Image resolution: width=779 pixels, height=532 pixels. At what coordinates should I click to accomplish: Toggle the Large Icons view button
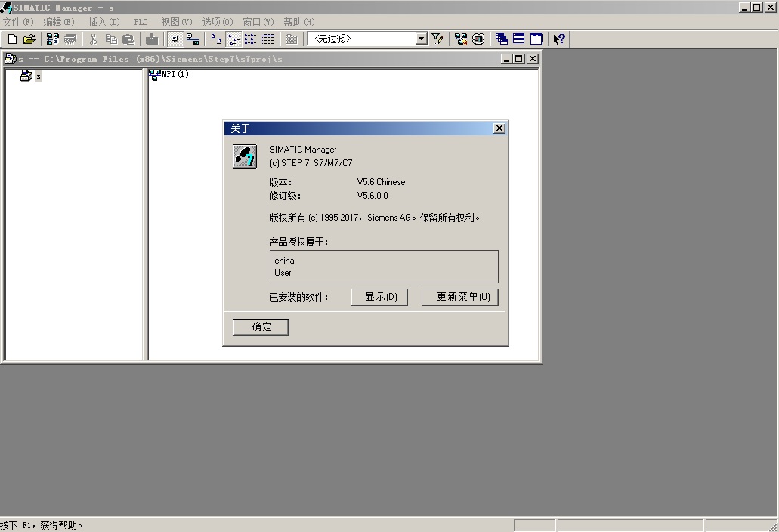tap(215, 39)
